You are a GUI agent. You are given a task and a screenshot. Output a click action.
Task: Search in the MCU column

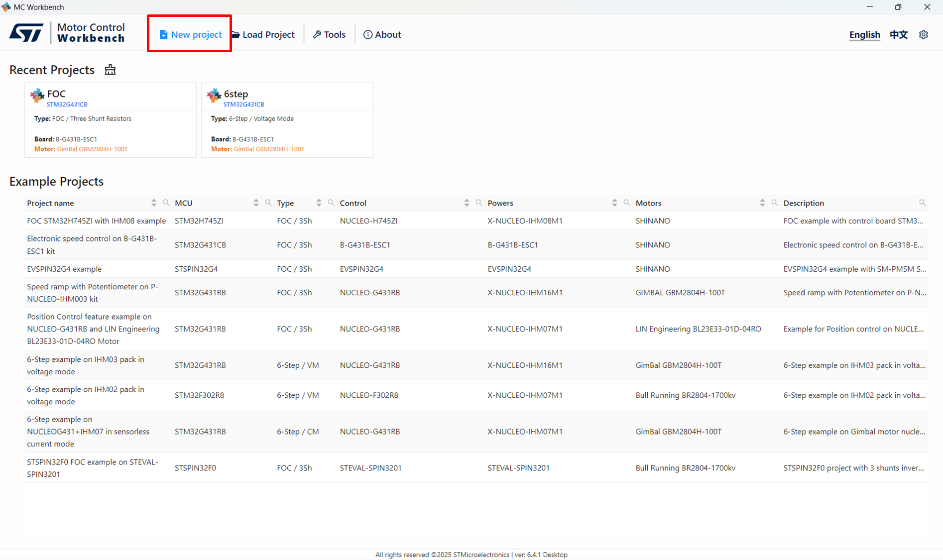pos(268,203)
